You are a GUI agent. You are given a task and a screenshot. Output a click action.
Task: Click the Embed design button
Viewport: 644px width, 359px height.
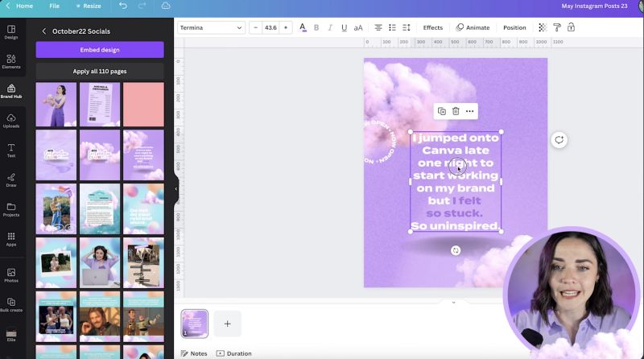(x=100, y=50)
